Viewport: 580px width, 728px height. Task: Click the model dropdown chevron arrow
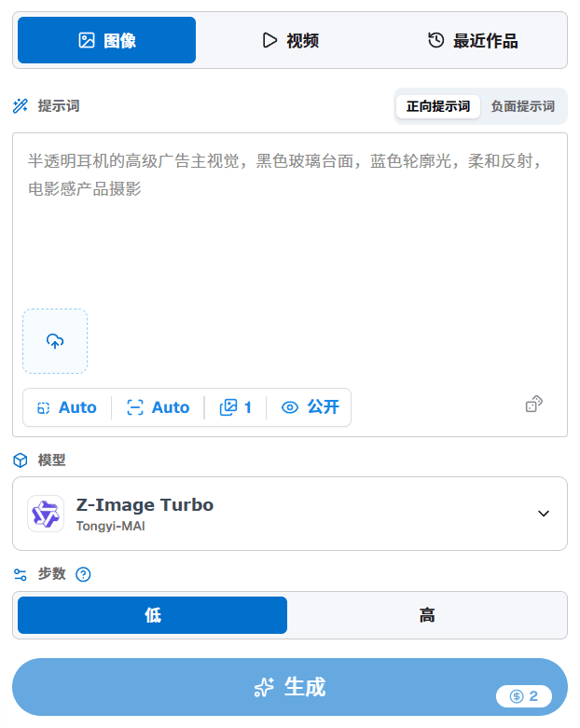(544, 514)
